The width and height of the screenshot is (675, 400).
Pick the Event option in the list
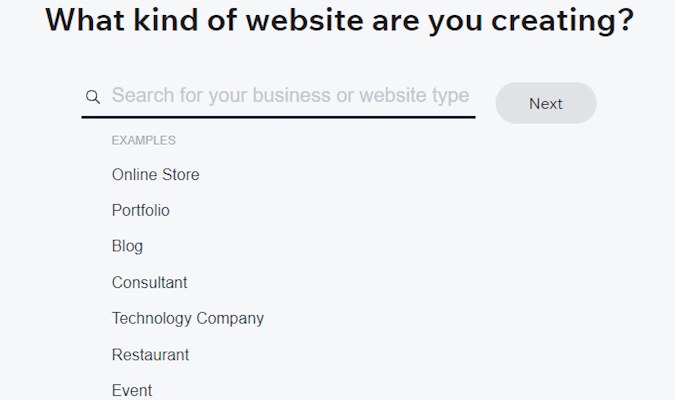pos(132,391)
